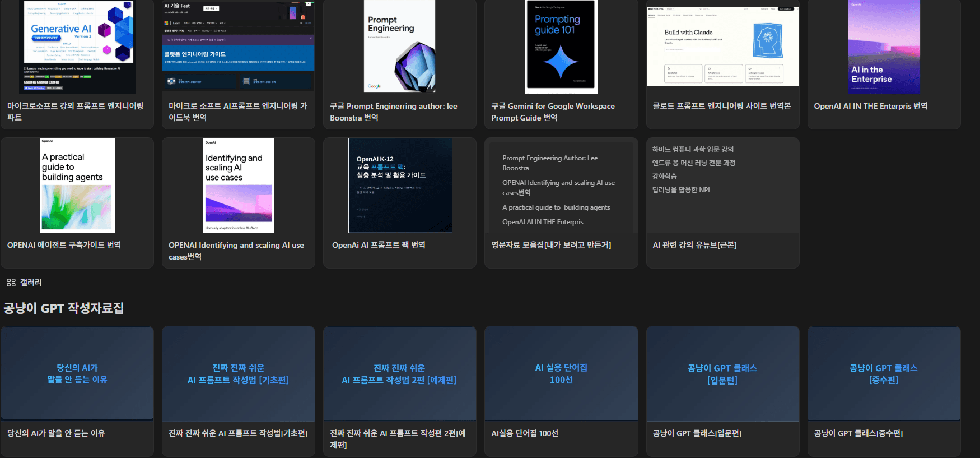The image size is (980, 458).
Task: Click the gallery view grid icon
Action: click(x=11, y=283)
